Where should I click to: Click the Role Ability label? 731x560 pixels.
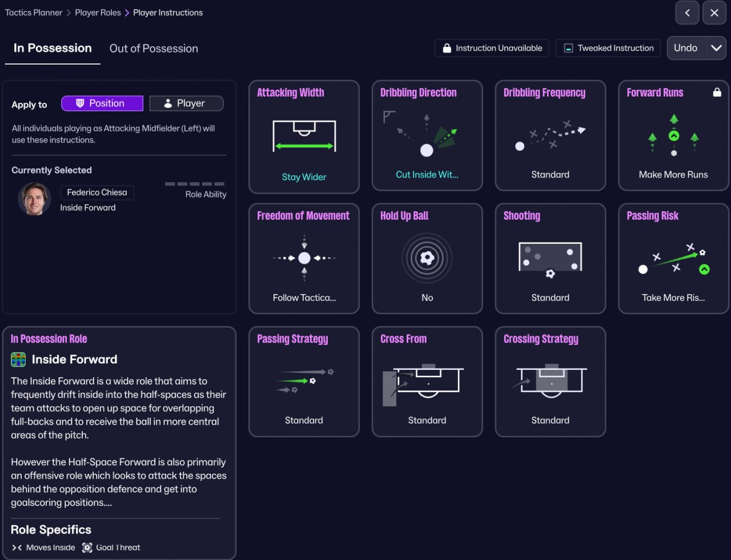click(x=206, y=195)
